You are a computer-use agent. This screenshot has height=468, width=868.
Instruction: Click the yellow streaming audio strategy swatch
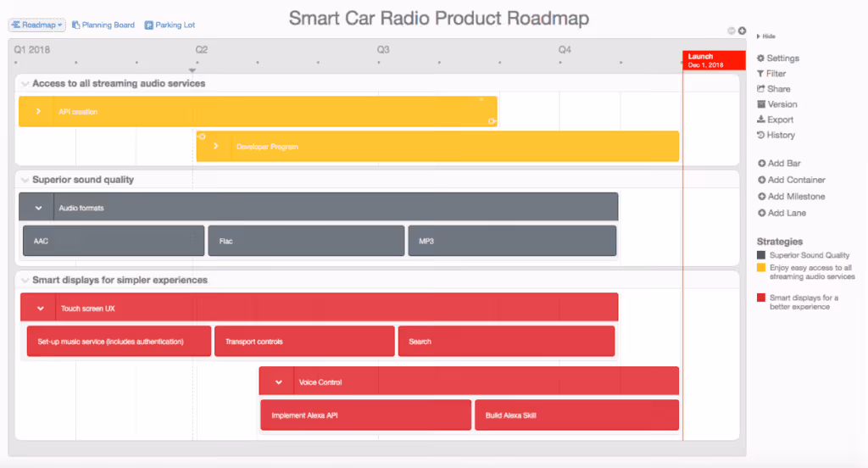point(761,268)
